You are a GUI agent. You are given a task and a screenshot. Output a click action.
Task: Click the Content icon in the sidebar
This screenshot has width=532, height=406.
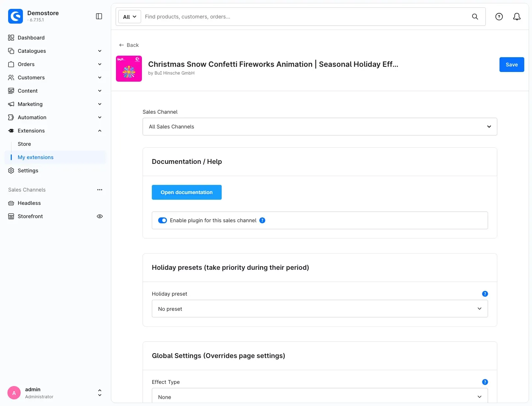coord(11,91)
